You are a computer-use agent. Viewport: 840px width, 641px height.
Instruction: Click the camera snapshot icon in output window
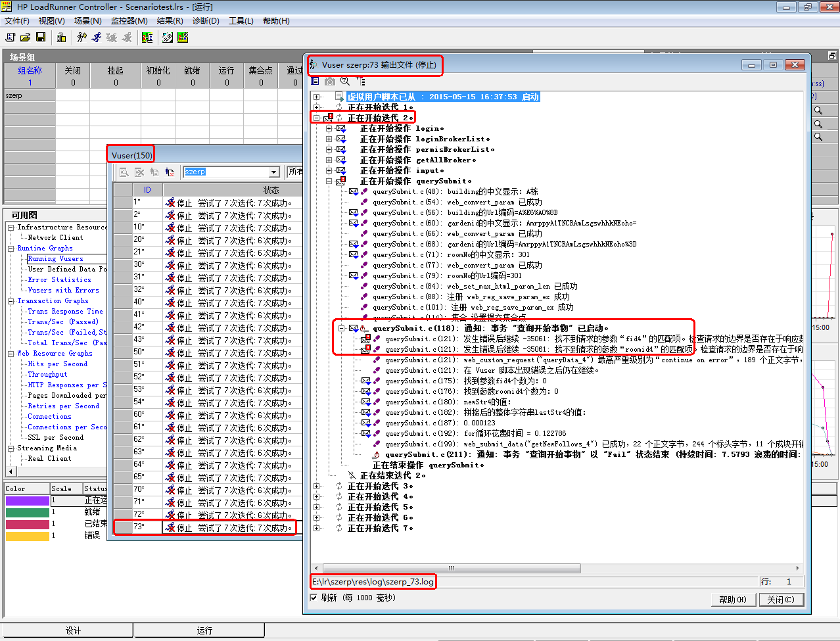(330, 81)
